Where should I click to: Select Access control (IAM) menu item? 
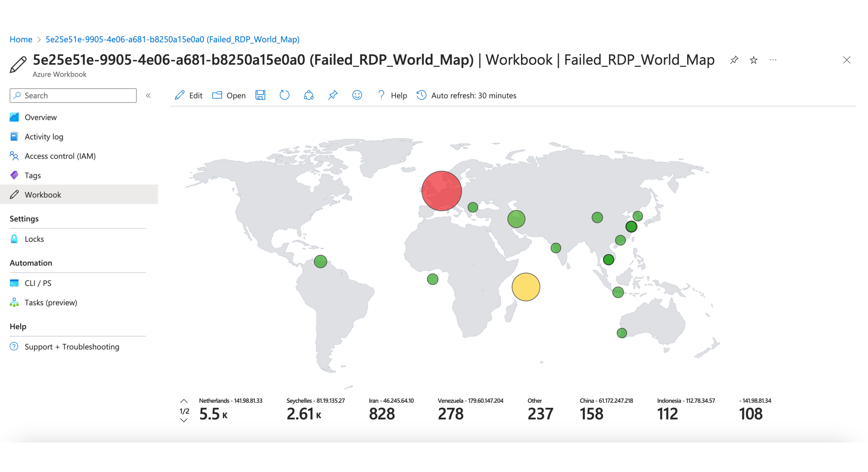click(x=60, y=156)
